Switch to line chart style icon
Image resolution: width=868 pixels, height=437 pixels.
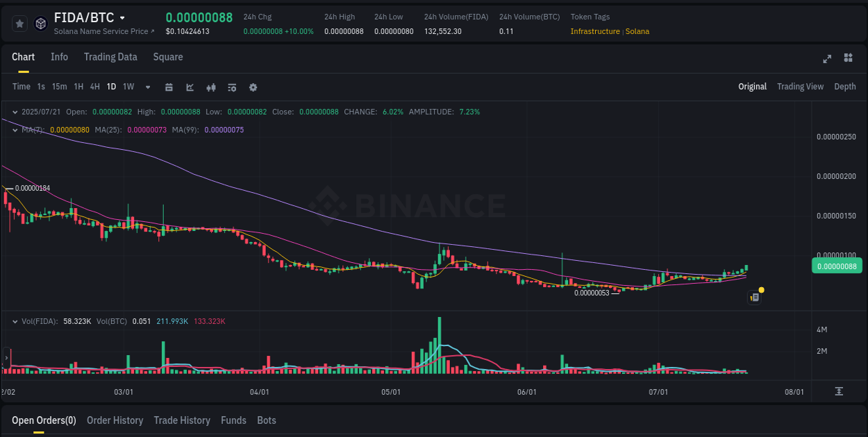click(190, 87)
